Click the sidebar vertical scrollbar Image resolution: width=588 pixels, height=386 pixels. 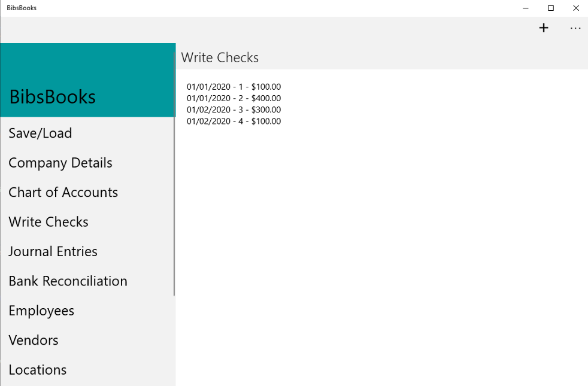(x=174, y=174)
